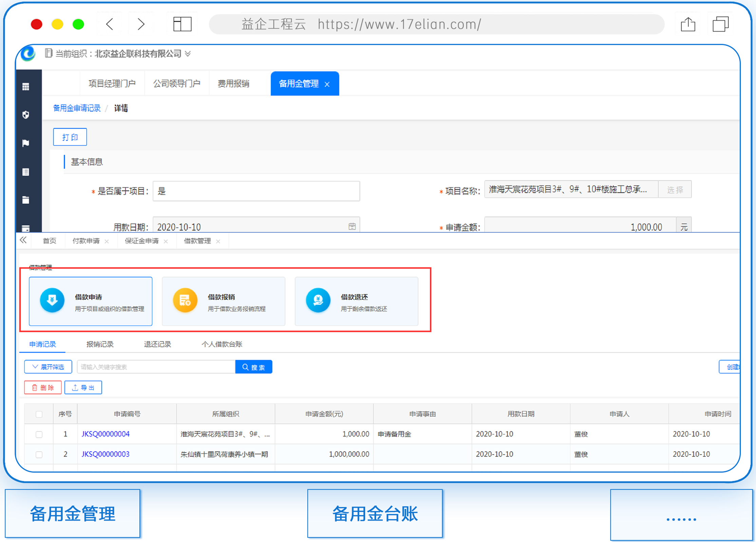This screenshot has height=542, width=756.
Task: Switch to 项目经理门户 tab
Action: click(x=112, y=84)
